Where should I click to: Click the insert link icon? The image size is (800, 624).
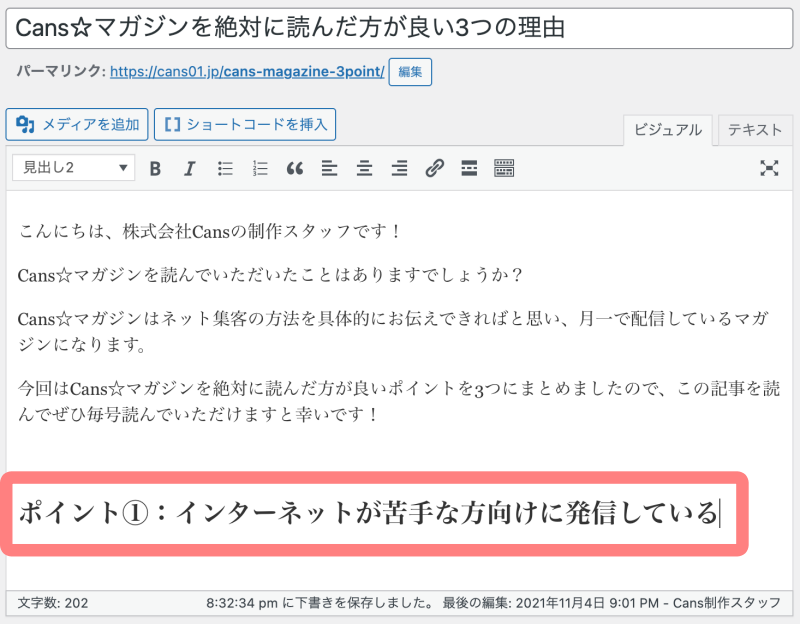click(434, 168)
